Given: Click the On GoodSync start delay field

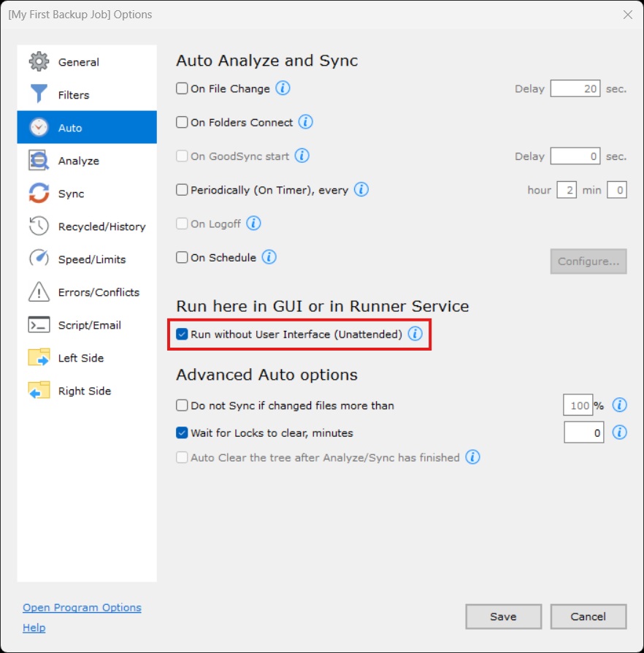Looking at the screenshot, I should 575,156.
